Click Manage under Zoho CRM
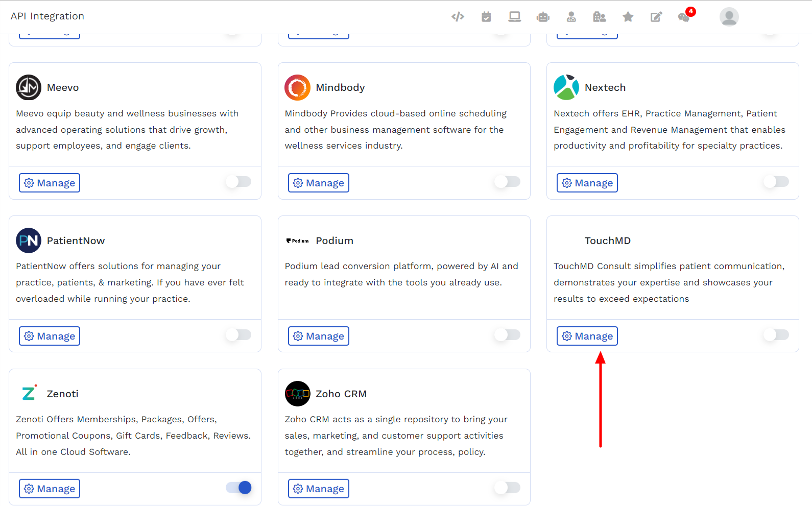This screenshot has width=812, height=506. [x=319, y=489]
